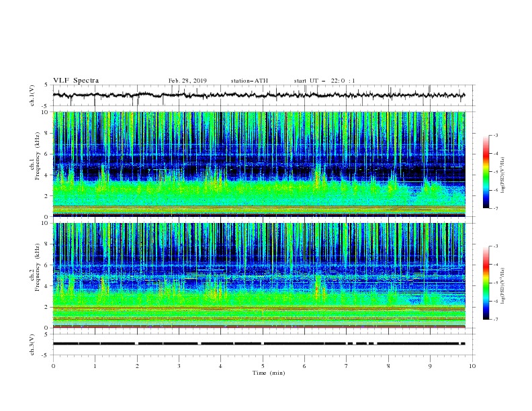Click the ch.1 colorbar "log(PSD)(V²/Hz)" label
The width and height of the screenshot is (532, 411).
(502, 175)
